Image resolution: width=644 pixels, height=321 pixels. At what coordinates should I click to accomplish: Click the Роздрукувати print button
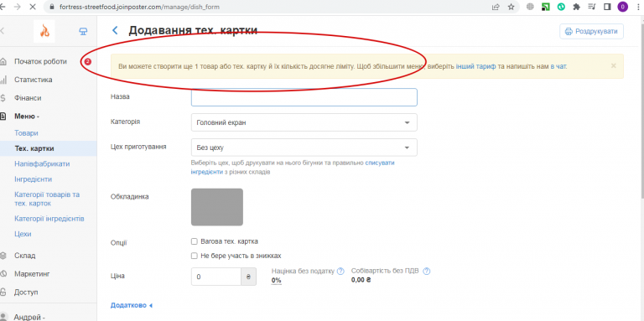pyautogui.click(x=591, y=31)
